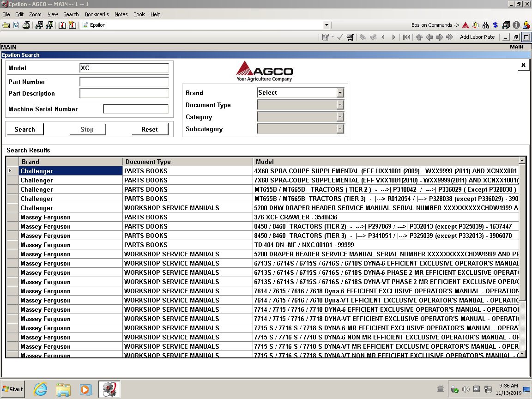
Task: Open the Notes menu
Action: coord(121,14)
